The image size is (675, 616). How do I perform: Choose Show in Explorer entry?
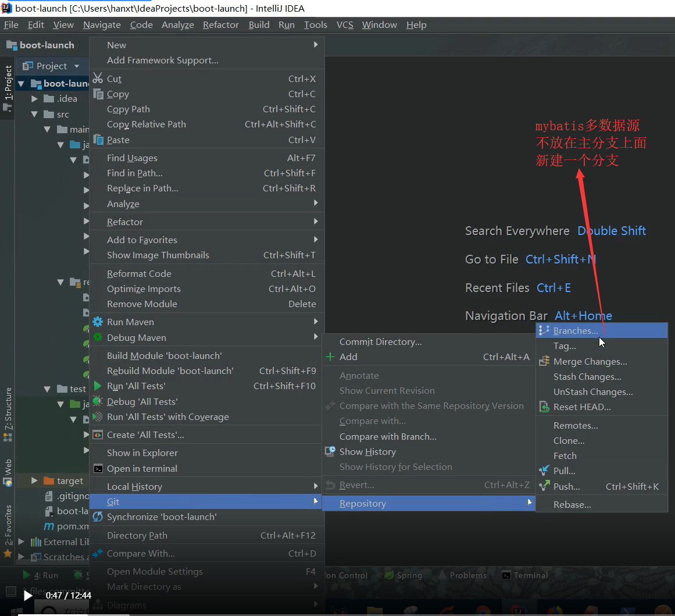(206, 453)
